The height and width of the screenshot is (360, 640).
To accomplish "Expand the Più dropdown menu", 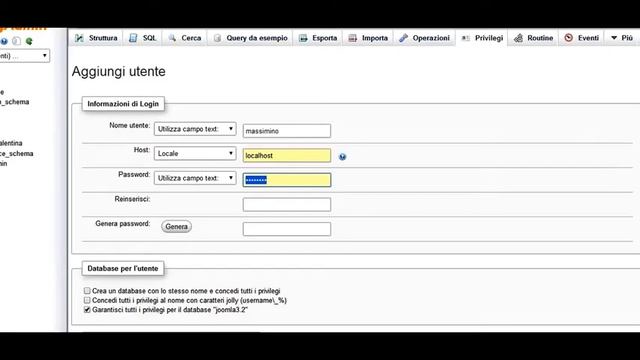I will pyautogui.click(x=622, y=38).
